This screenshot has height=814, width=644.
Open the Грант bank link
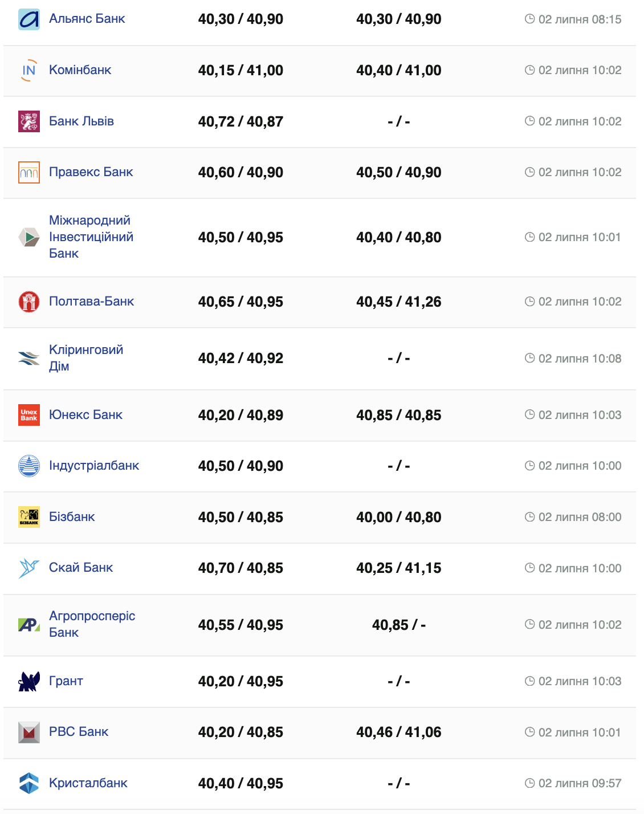tap(66, 681)
